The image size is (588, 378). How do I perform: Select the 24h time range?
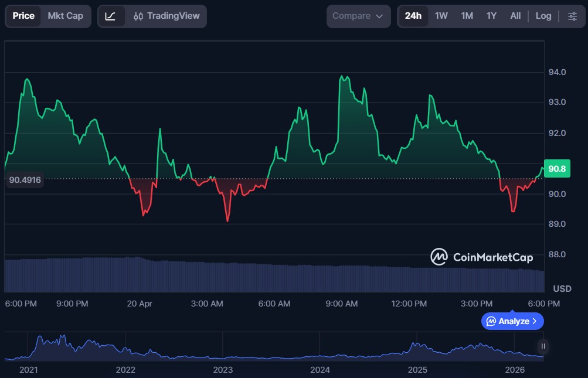pos(413,16)
